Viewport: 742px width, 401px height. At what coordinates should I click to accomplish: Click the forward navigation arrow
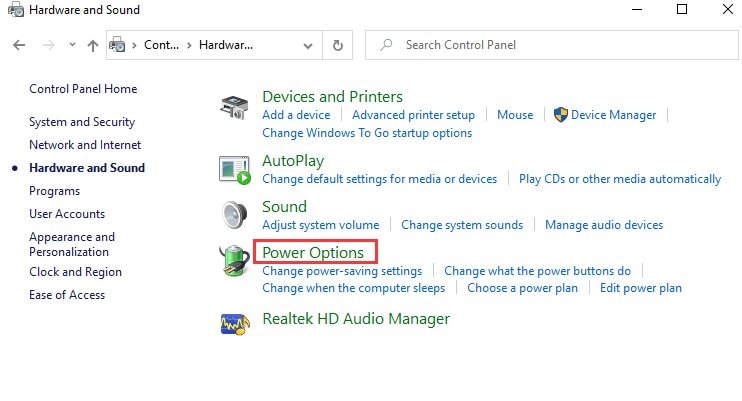(x=48, y=45)
